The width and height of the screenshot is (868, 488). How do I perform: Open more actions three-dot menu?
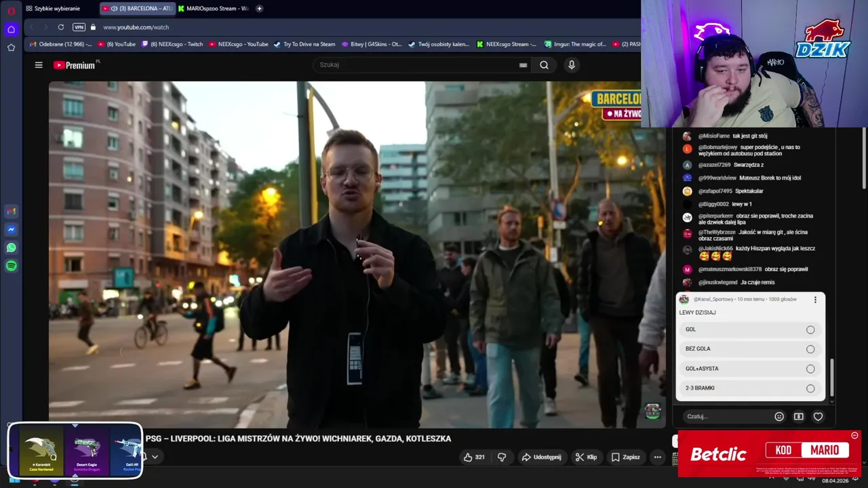657,457
